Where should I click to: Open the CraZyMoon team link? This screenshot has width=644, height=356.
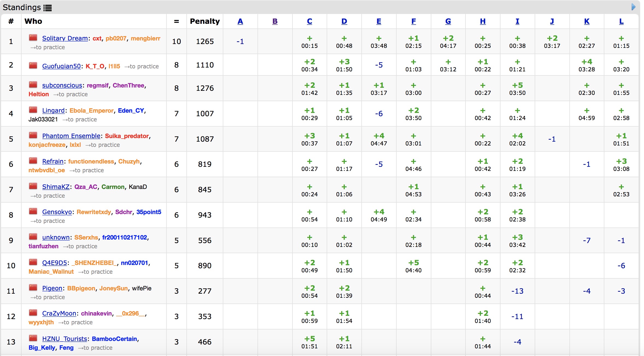tap(59, 313)
